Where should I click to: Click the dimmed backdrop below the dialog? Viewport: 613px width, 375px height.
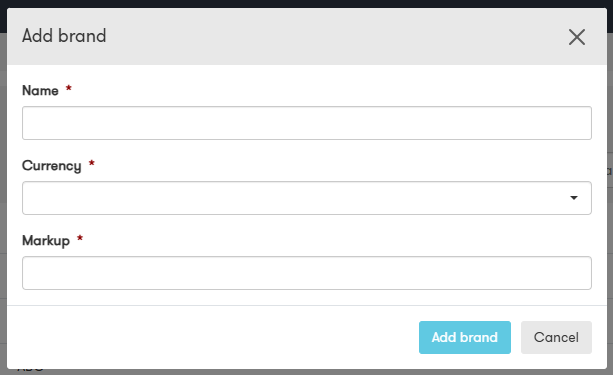point(307,372)
